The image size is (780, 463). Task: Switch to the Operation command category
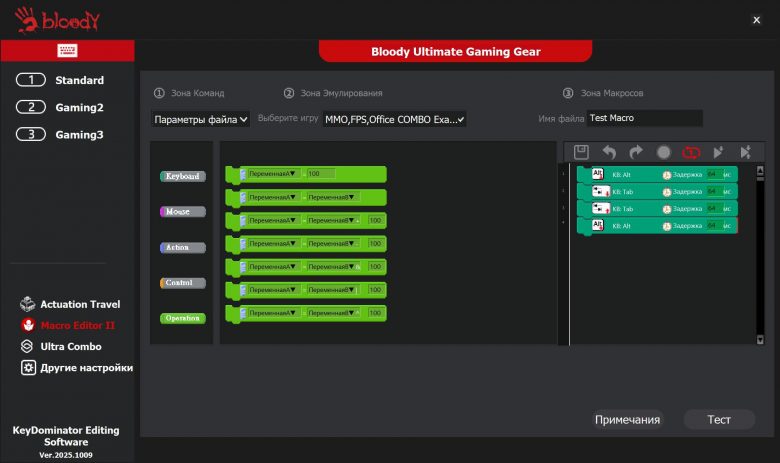pyautogui.click(x=183, y=318)
